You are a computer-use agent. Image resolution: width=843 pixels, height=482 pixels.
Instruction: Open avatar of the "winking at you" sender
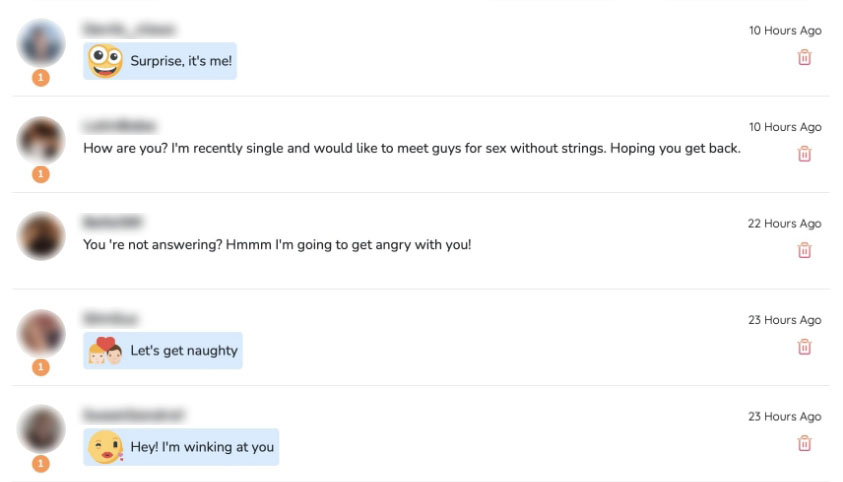(41, 429)
